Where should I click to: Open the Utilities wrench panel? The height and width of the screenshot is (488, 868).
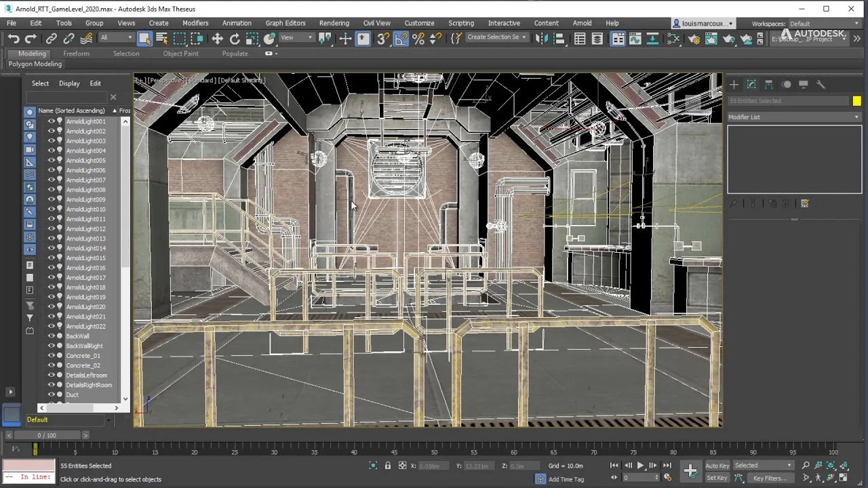[821, 85]
